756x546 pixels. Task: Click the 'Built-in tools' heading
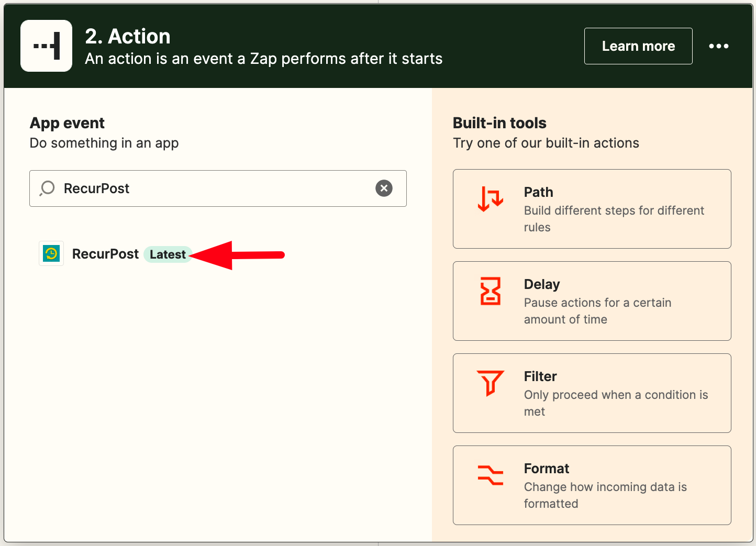tap(499, 123)
